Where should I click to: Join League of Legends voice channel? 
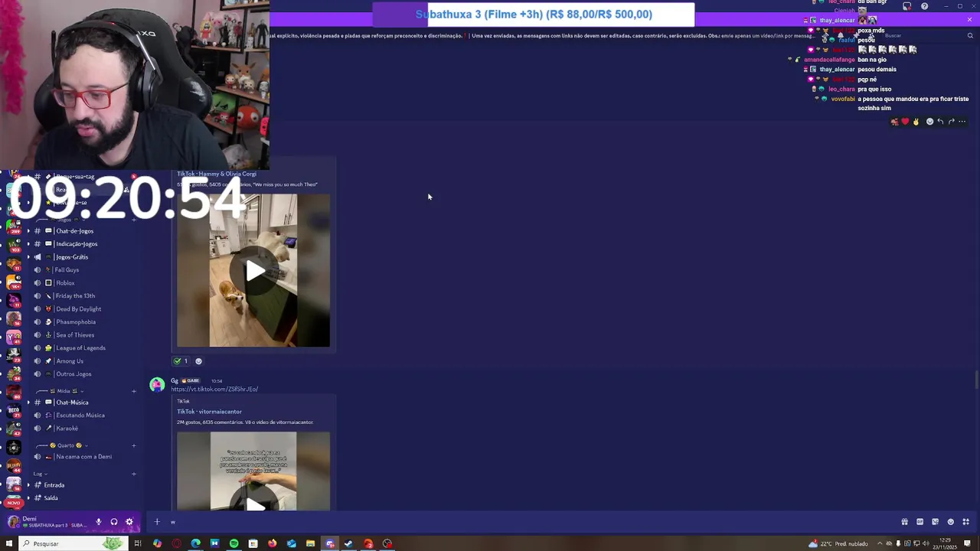click(x=80, y=348)
